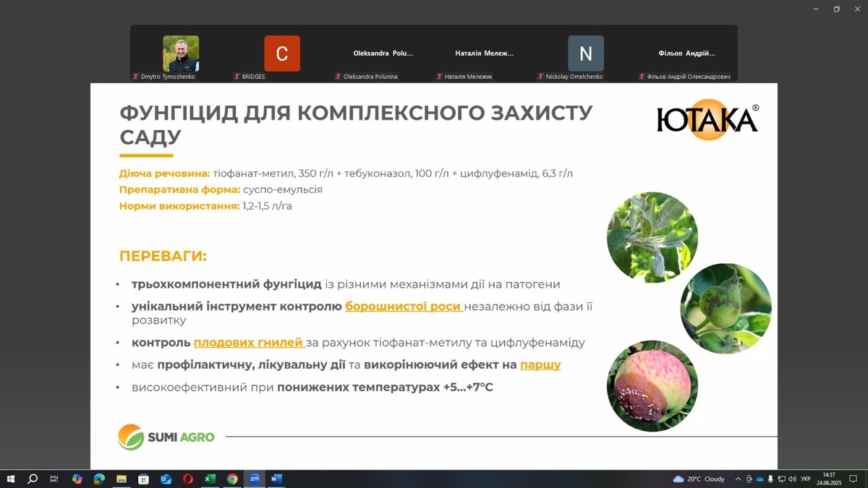Screen dimensions: 868x488
Task: Open the OneDrive cloud tray icon
Action: (x=759, y=479)
